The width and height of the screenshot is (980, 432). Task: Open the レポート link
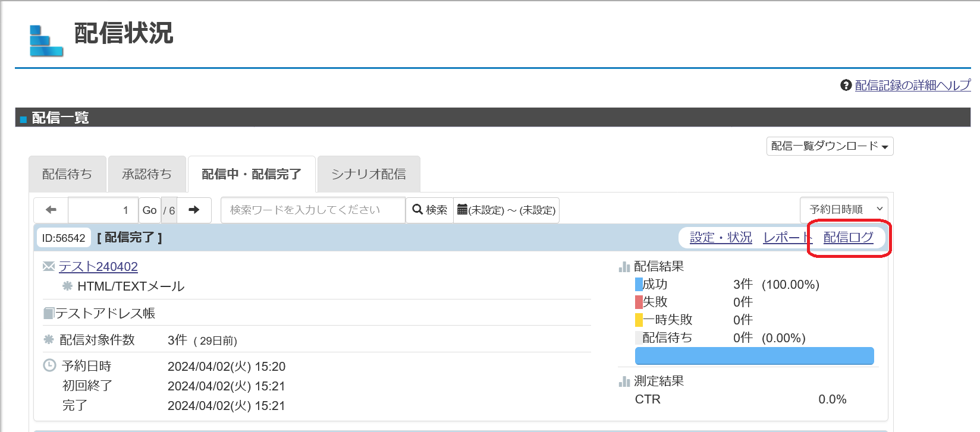click(x=788, y=238)
